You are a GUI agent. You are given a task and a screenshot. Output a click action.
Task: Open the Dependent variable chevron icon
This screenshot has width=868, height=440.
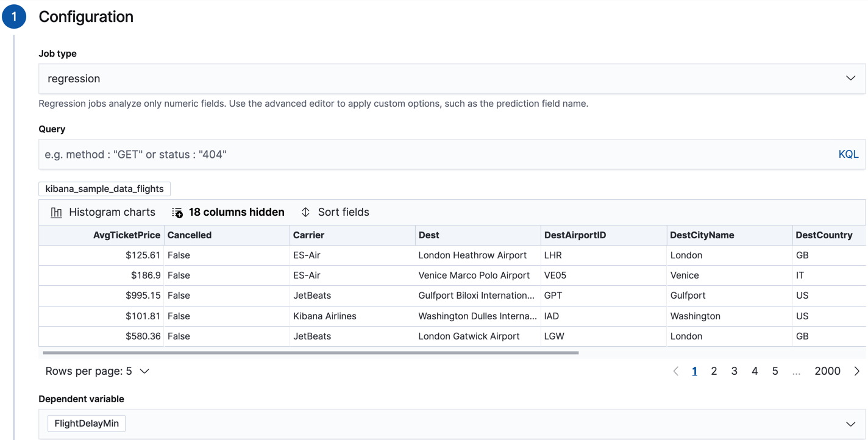click(851, 424)
